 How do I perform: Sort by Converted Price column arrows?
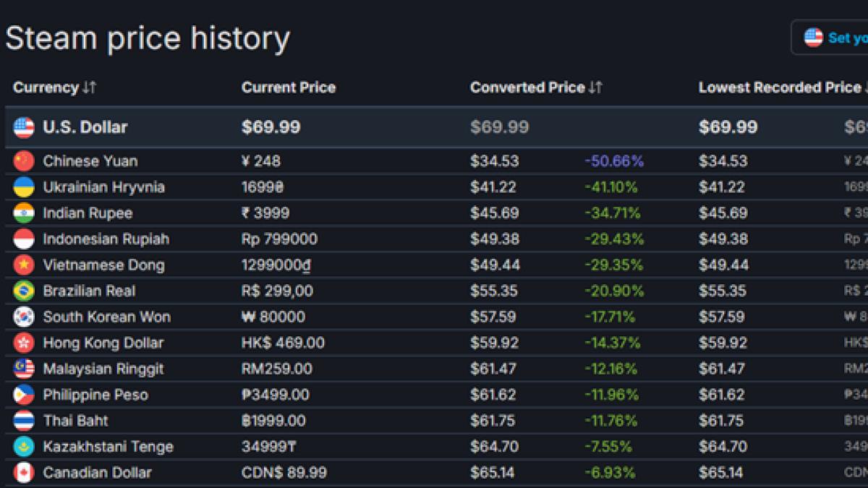tap(595, 87)
